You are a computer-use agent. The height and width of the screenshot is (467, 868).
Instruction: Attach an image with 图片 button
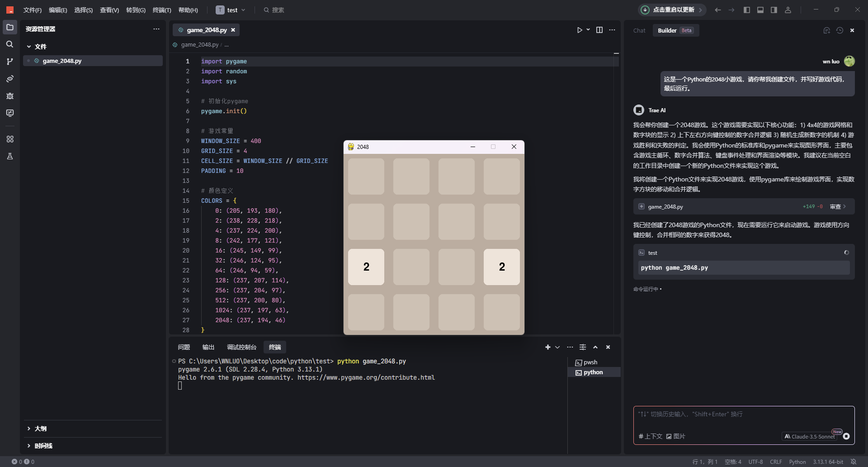click(676, 436)
